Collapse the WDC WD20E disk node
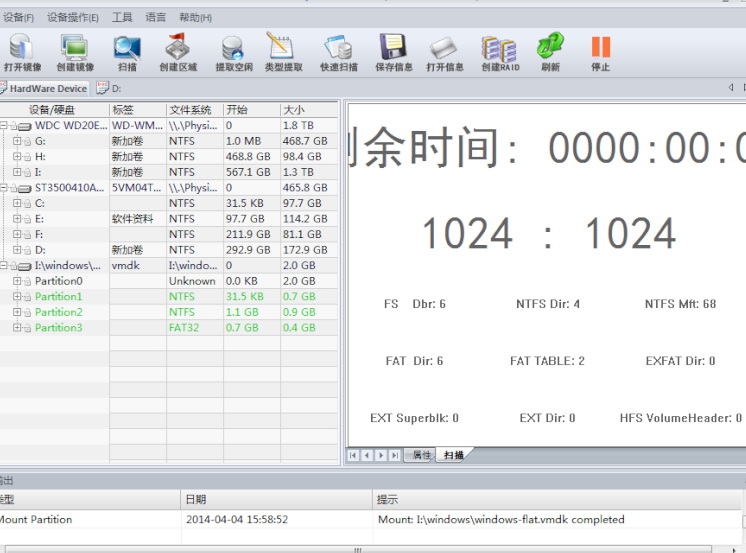Screen dimensions: 746x553 tap(4, 126)
